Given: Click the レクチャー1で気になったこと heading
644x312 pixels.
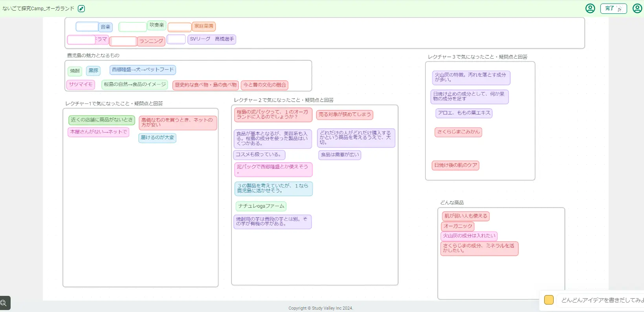Looking at the screenshot, I should [114, 103].
